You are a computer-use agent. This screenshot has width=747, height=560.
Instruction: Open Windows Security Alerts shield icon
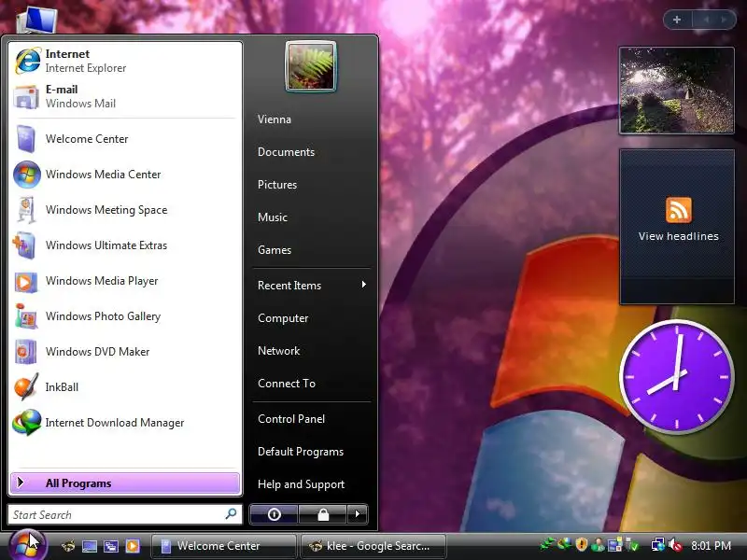click(x=581, y=544)
